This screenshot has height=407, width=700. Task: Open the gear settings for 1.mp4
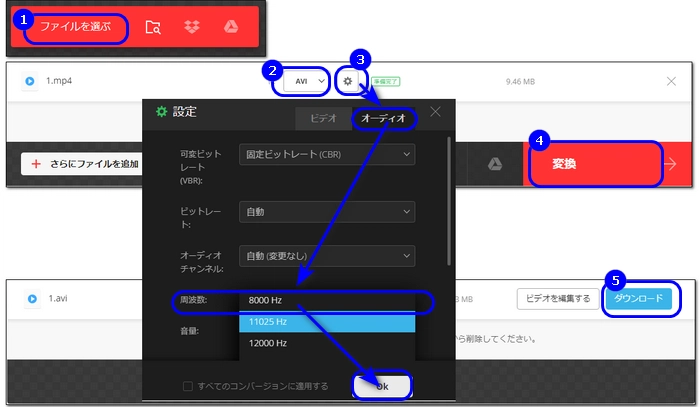[x=348, y=81]
